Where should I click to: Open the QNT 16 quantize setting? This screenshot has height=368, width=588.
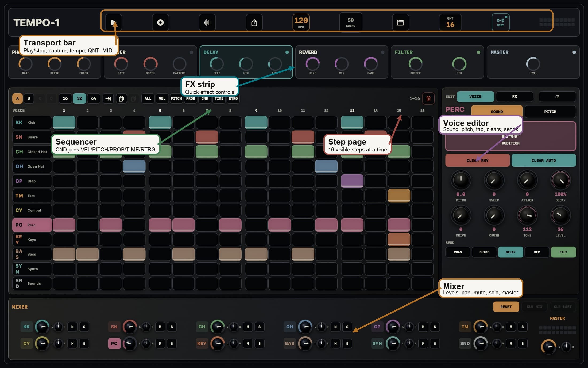(450, 22)
